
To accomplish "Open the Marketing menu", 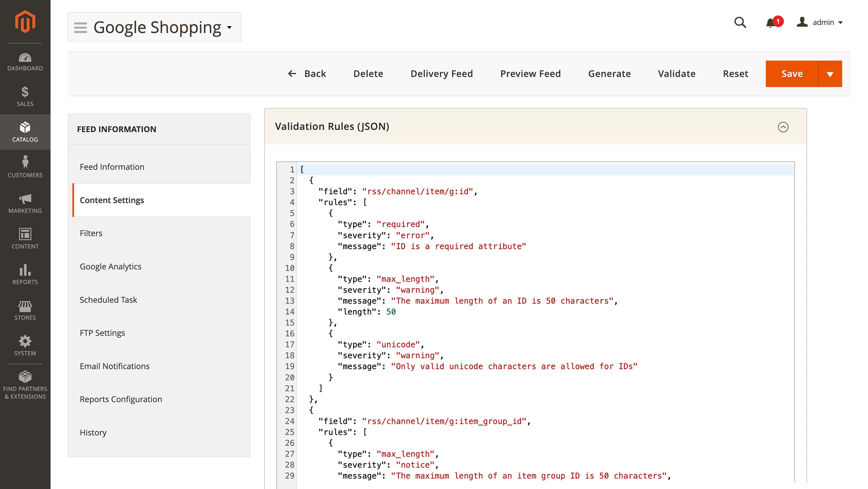I will (x=25, y=203).
